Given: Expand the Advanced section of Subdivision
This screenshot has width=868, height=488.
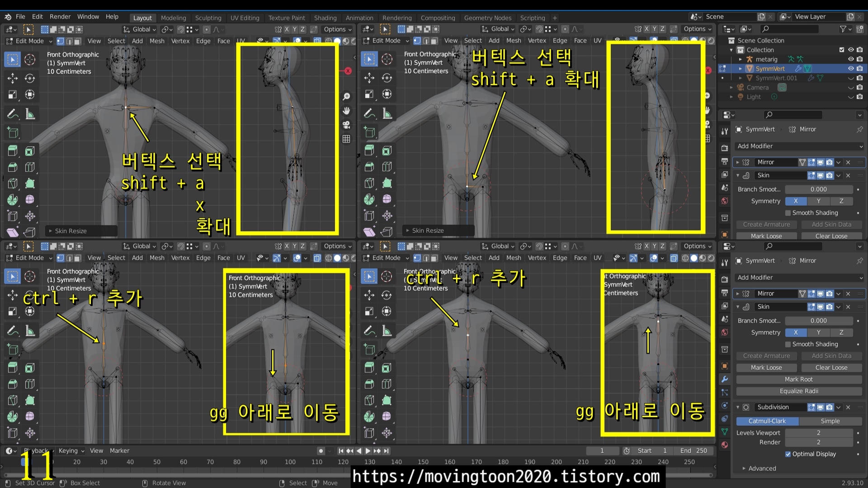Looking at the screenshot, I should [759, 469].
